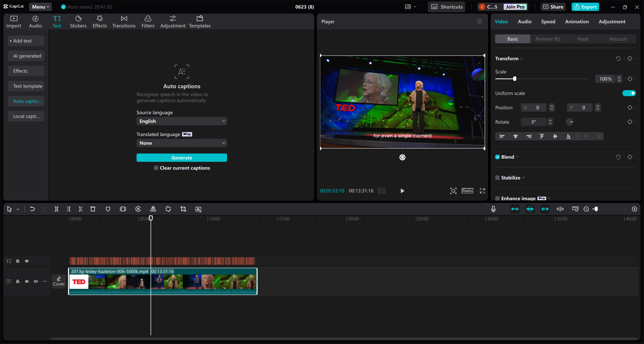This screenshot has height=344, width=644.
Task: Click the record voiceover microphone icon
Action: pyautogui.click(x=493, y=209)
